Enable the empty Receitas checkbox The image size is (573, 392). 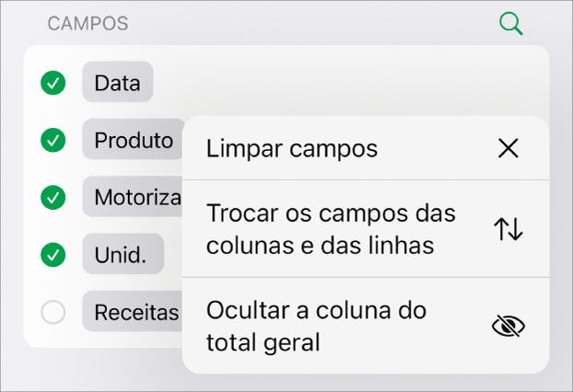coord(53,313)
